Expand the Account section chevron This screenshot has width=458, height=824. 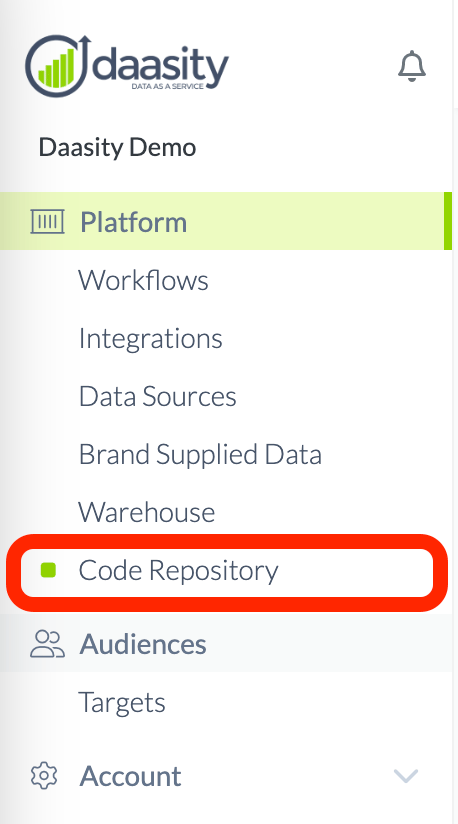pos(406,776)
